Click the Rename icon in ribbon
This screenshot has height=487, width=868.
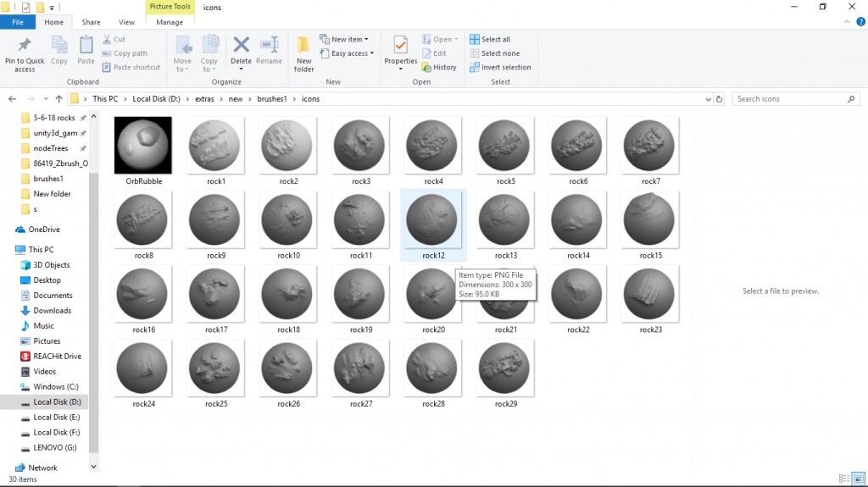point(269,46)
